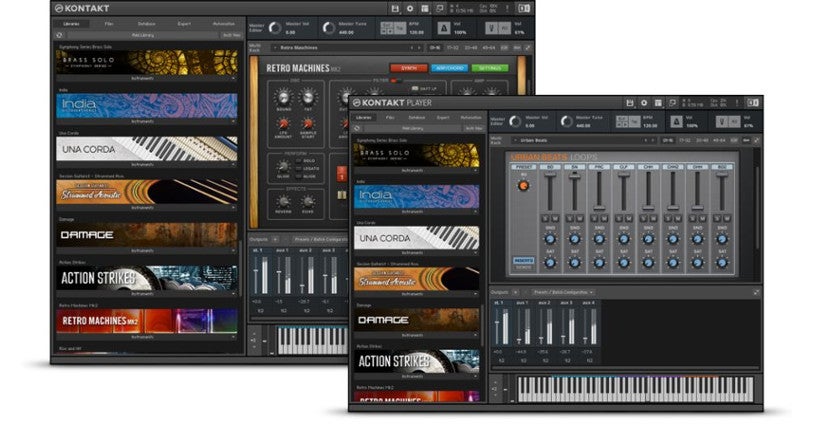813x424 pixels.
Task: Click on-screen keyboard in Kontakt Player
Action: point(636,389)
